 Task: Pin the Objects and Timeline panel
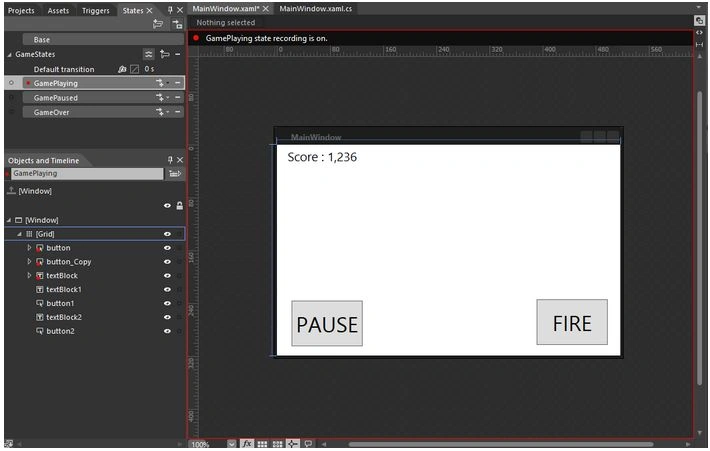(x=170, y=160)
